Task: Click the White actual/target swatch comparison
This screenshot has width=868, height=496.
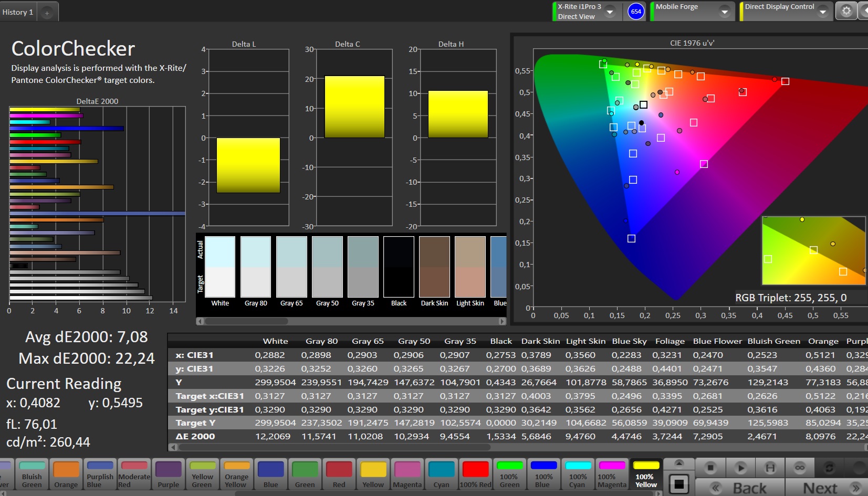Action: [x=220, y=267]
